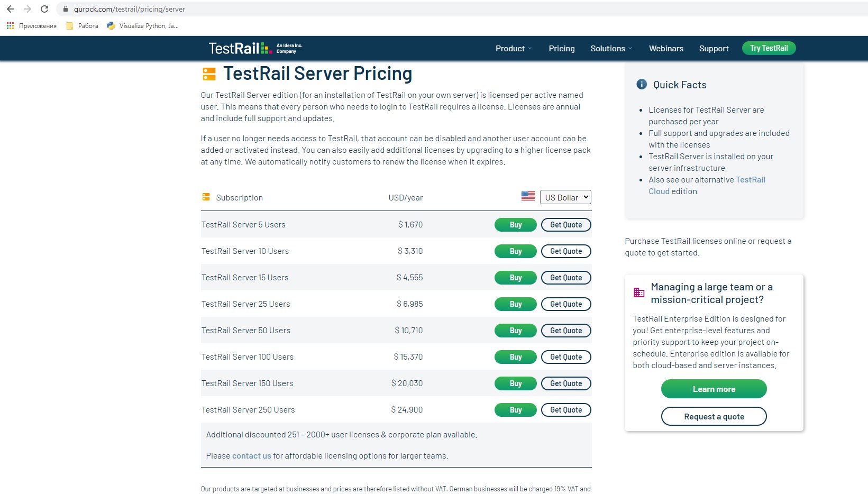Click the padlock icon in the address bar

66,9
